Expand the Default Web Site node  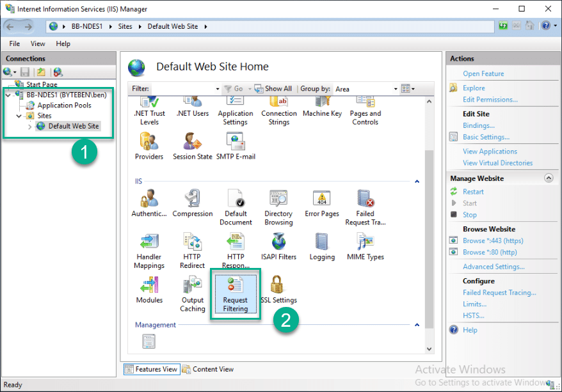(29, 127)
